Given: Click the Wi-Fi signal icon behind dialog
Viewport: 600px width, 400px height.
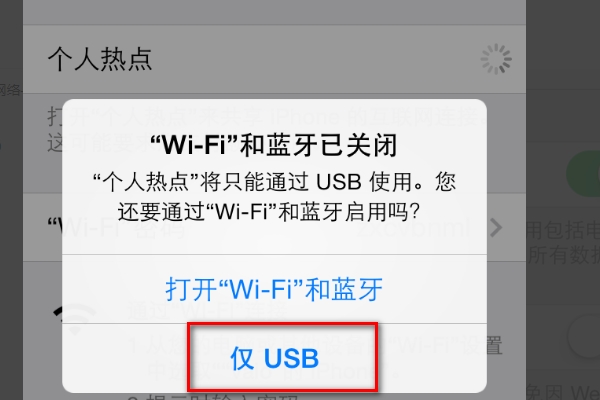Looking at the screenshot, I should pos(75,320).
